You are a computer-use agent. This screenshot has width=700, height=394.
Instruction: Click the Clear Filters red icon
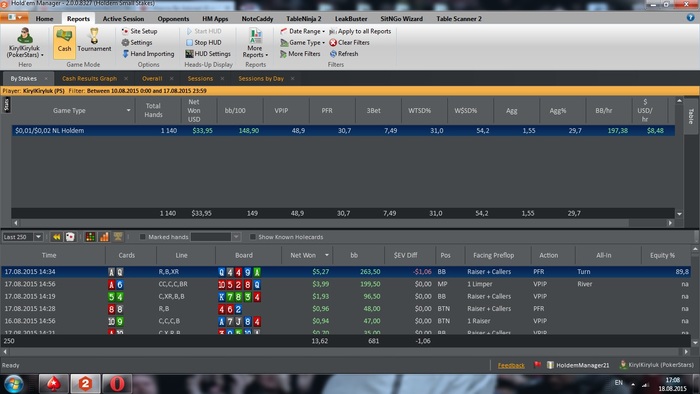click(333, 42)
